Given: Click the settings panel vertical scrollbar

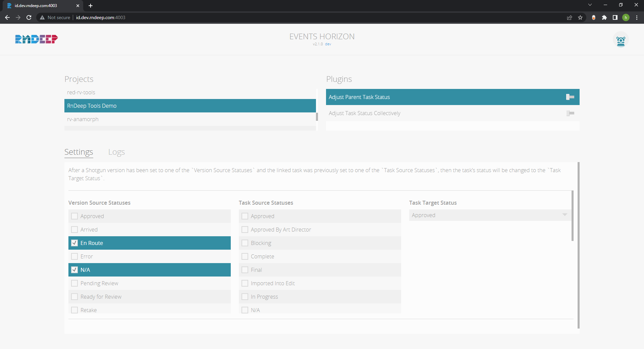Looking at the screenshot, I should tap(578, 245).
